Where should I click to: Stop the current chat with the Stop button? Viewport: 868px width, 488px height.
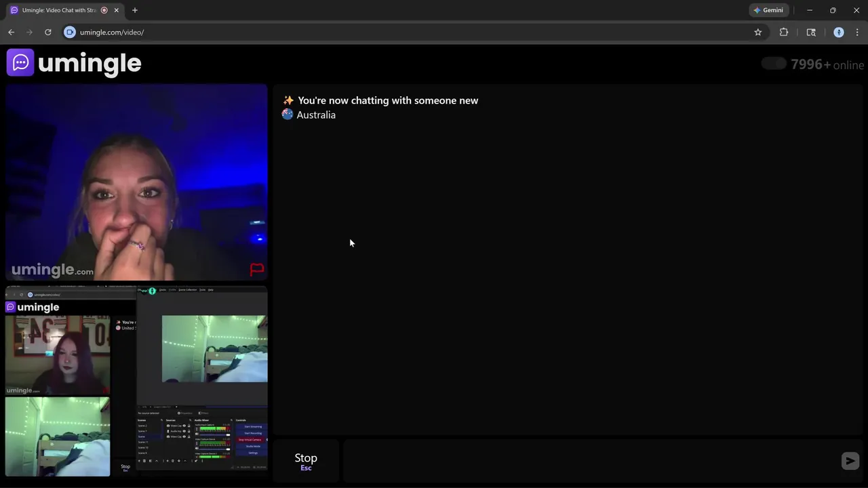click(306, 461)
